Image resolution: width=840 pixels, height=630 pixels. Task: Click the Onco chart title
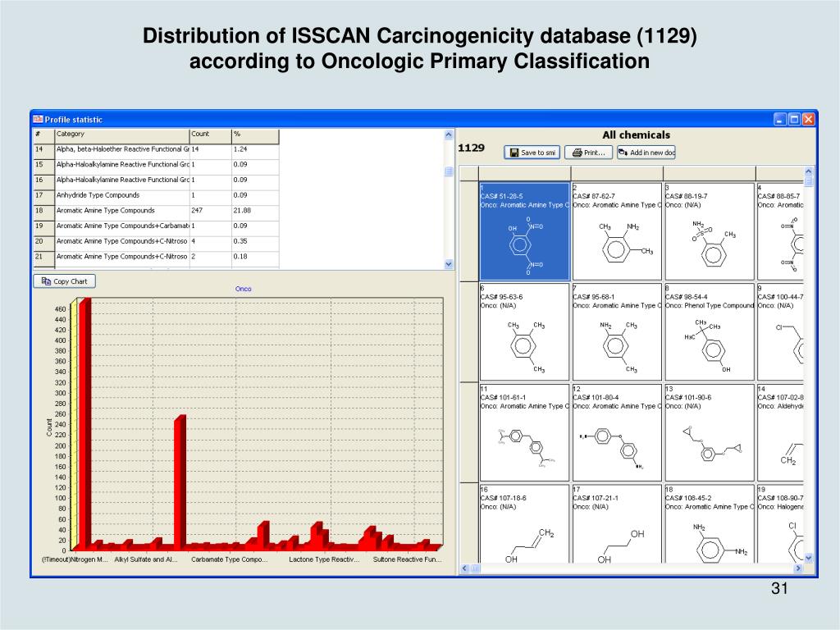[x=243, y=289]
